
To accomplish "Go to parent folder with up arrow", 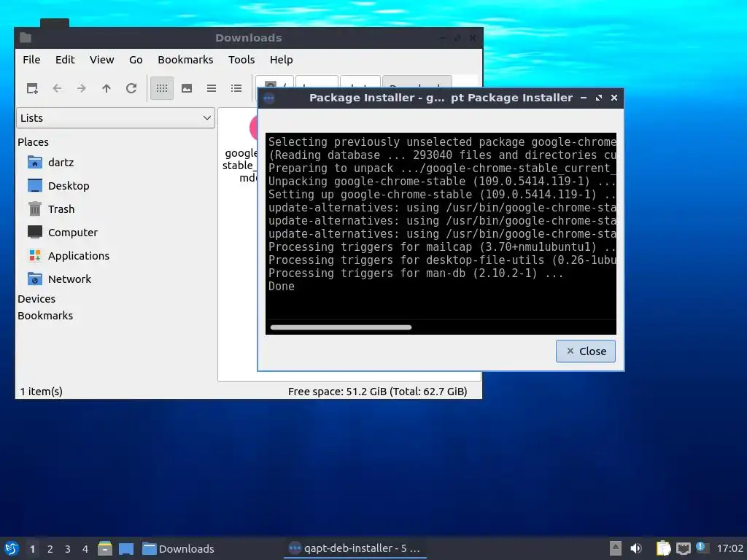I will pos(107,88).
